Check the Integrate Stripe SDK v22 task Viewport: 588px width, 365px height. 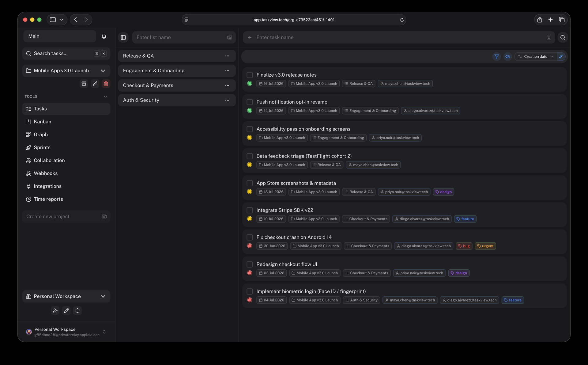click(250, 210)
